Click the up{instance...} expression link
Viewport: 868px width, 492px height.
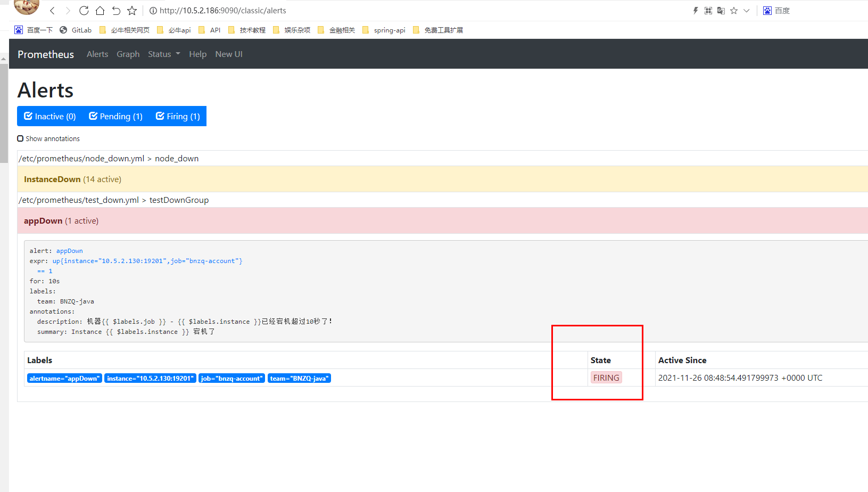coord(147,261)
